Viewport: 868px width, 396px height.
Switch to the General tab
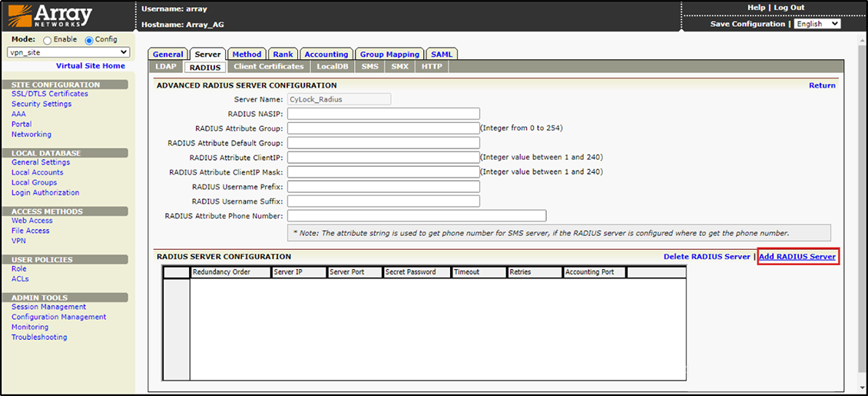pyautogui.click(x=167, y=55)
